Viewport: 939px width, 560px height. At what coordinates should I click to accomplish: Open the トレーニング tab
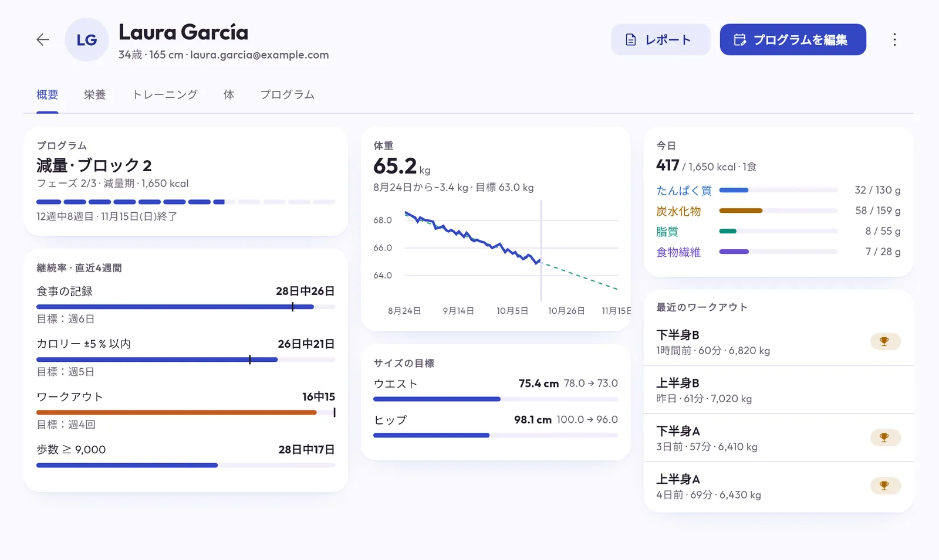point(165,94)
